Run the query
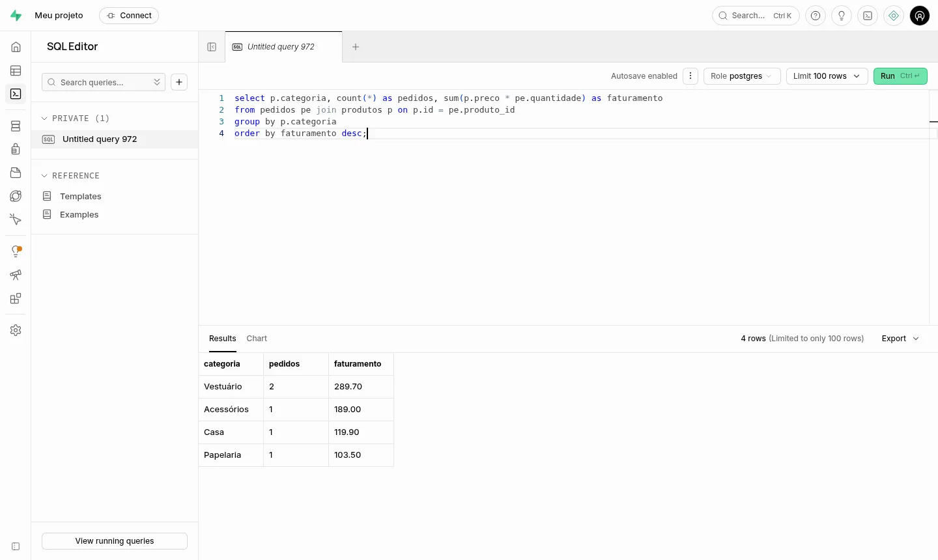Screen dimensions: 938x560 [x=900, y=76]
